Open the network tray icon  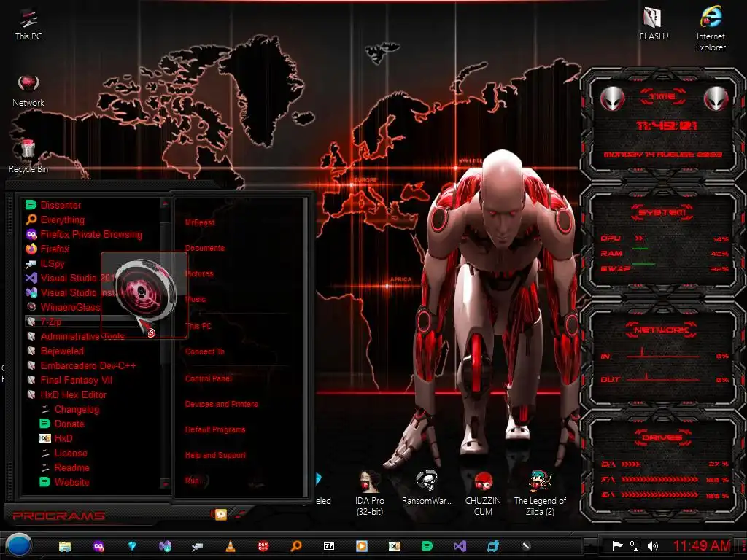[x=635, y=545]
